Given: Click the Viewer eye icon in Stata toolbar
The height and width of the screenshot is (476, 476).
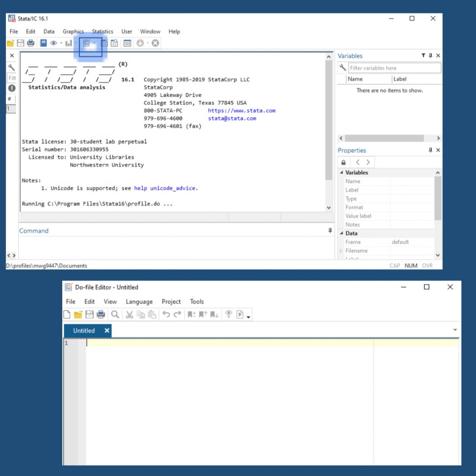Looking at the screenshot, I should coord(54,43).
